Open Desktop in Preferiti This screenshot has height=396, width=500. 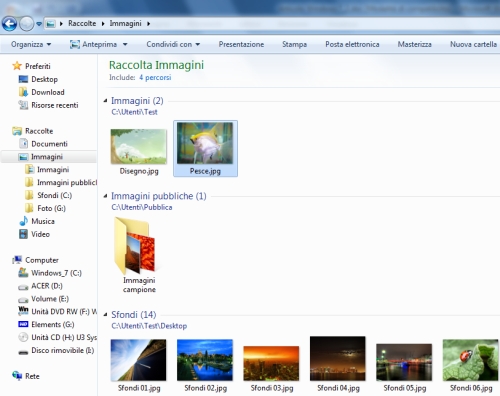(x=38, y=79)
